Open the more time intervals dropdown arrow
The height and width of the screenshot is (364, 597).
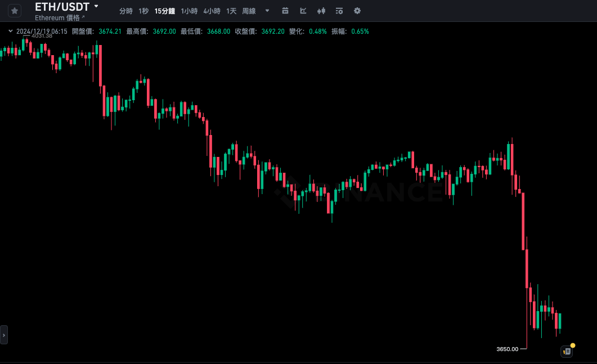[267, 11]
